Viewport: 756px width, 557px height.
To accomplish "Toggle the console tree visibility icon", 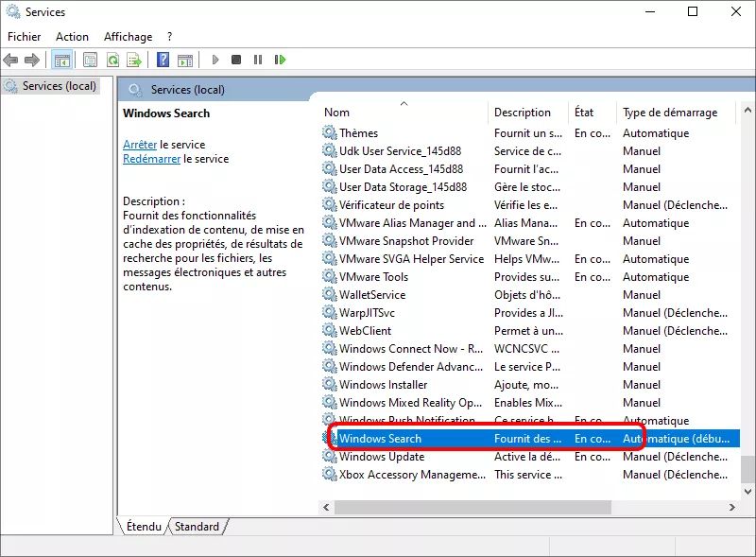I will (x=62, y=60).
